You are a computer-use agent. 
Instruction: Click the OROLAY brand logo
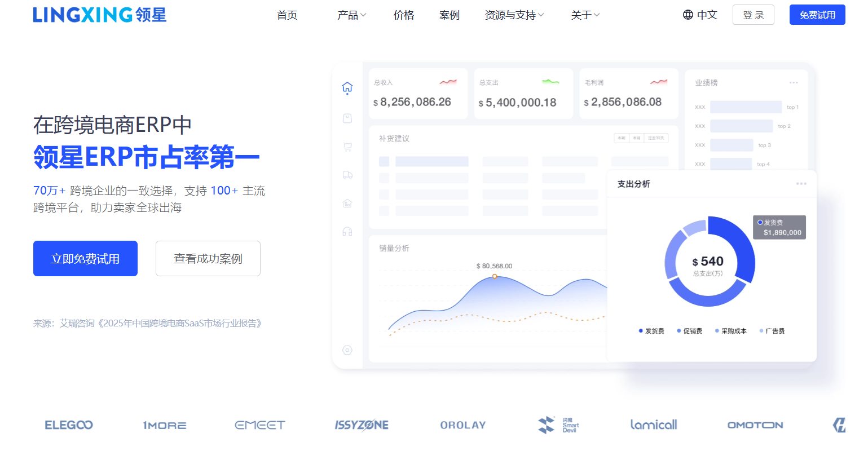click(x=463, y=425)
